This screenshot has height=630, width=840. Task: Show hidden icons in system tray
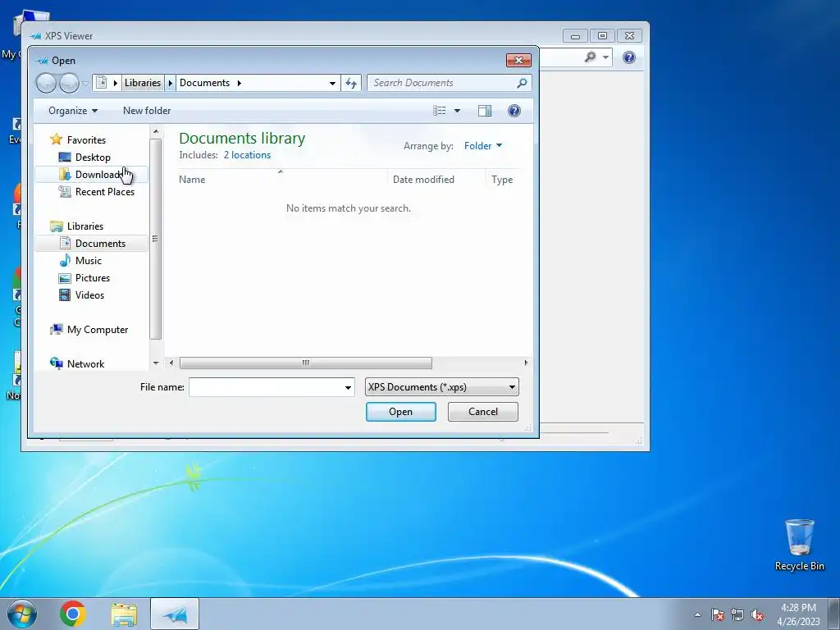697,614
